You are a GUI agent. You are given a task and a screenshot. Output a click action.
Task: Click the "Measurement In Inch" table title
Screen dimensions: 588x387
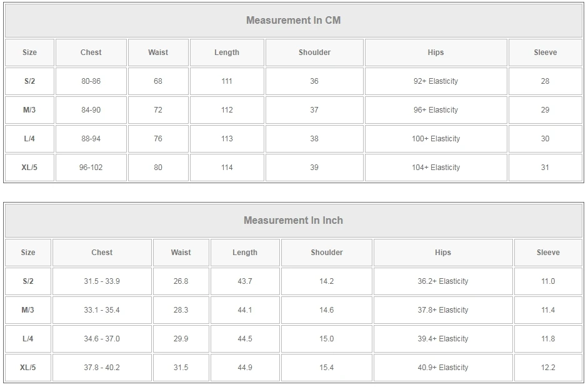coord(293,220)
